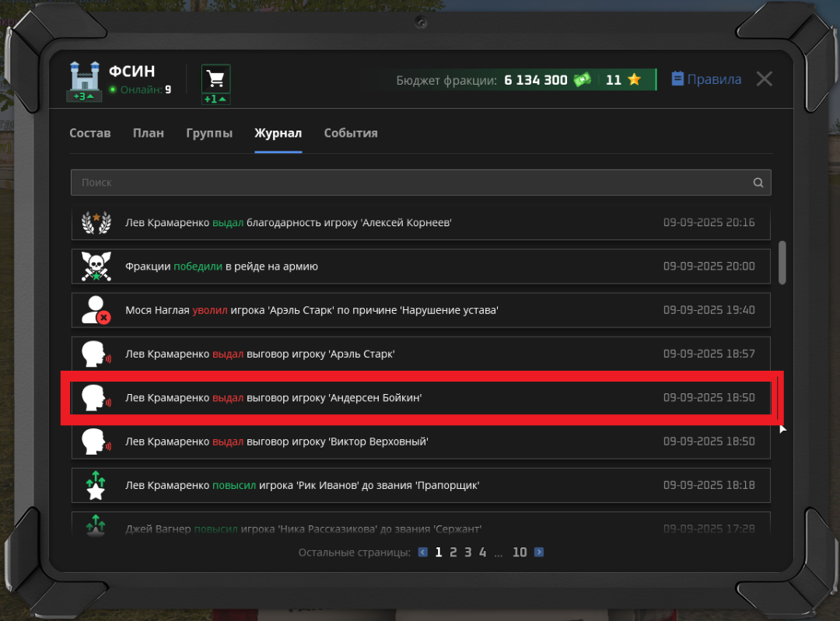Click the green money budget icon
Image resolution: width=840 pixels, height=621 pixels.
pos(582,79)
